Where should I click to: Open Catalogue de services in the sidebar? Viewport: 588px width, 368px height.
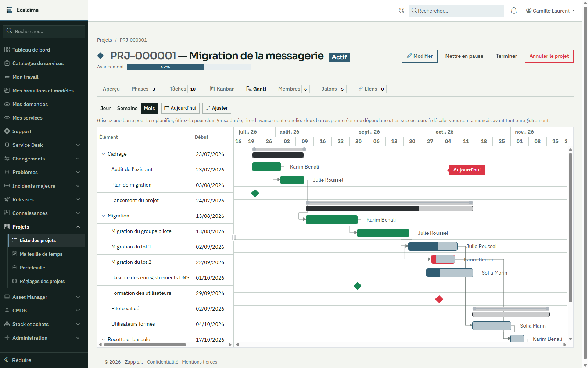point(44,63)
